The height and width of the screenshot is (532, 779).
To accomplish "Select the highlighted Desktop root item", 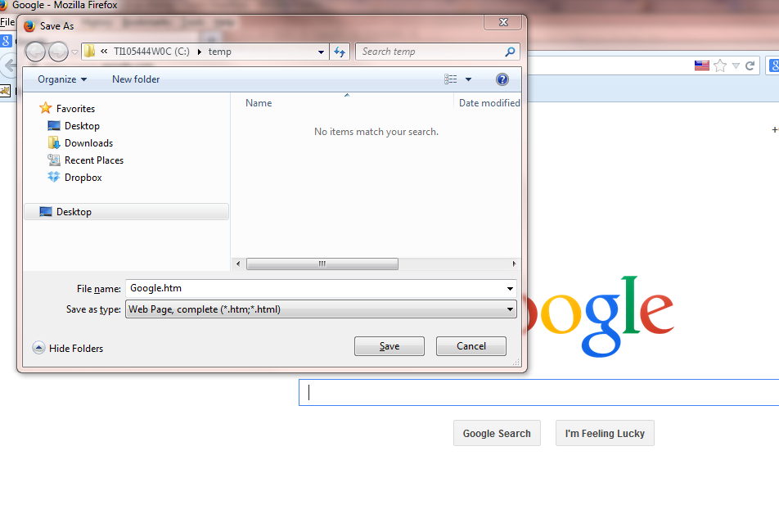I will point(126,212).
